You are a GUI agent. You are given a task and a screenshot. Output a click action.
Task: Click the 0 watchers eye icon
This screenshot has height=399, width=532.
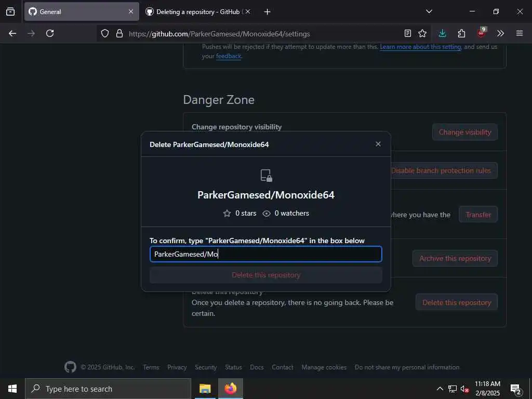[267, 214]
